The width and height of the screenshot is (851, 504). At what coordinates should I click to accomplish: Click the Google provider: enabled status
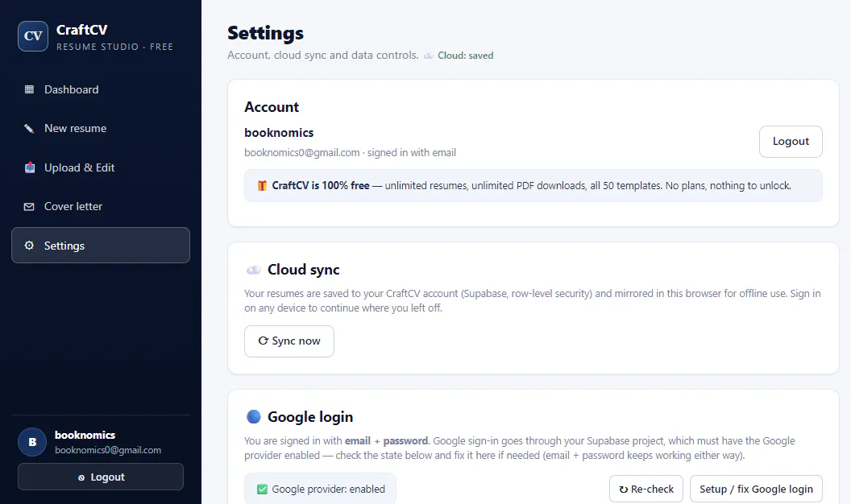point(320,489)
